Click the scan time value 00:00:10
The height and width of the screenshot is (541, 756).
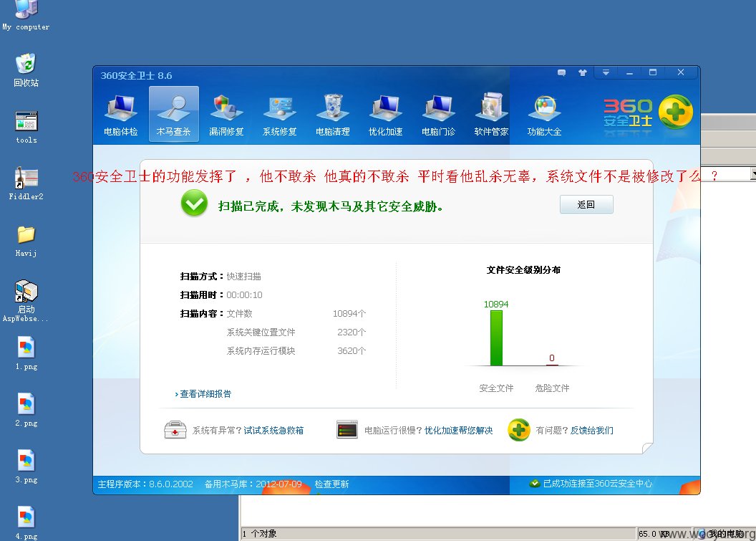coord(244,295)
